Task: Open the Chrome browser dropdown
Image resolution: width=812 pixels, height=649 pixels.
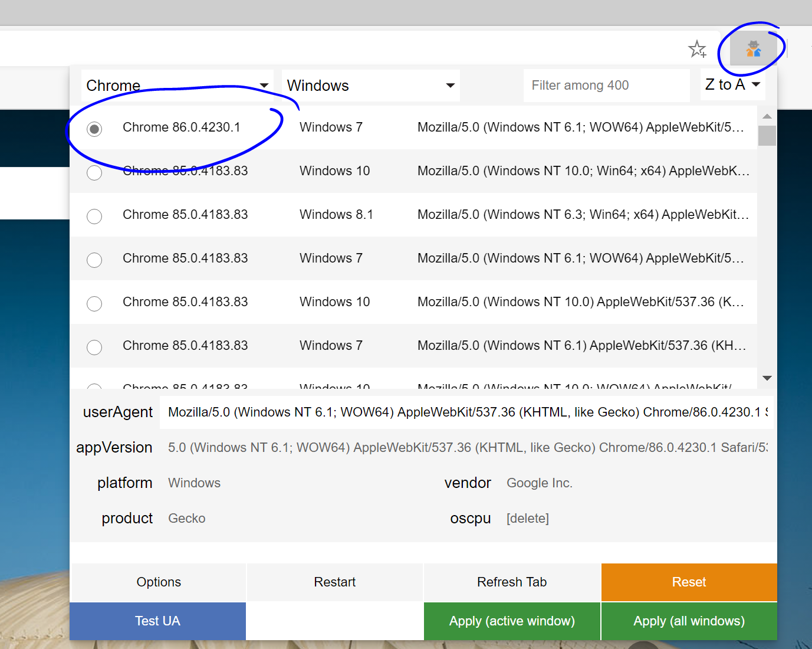Action: [177, 86]
